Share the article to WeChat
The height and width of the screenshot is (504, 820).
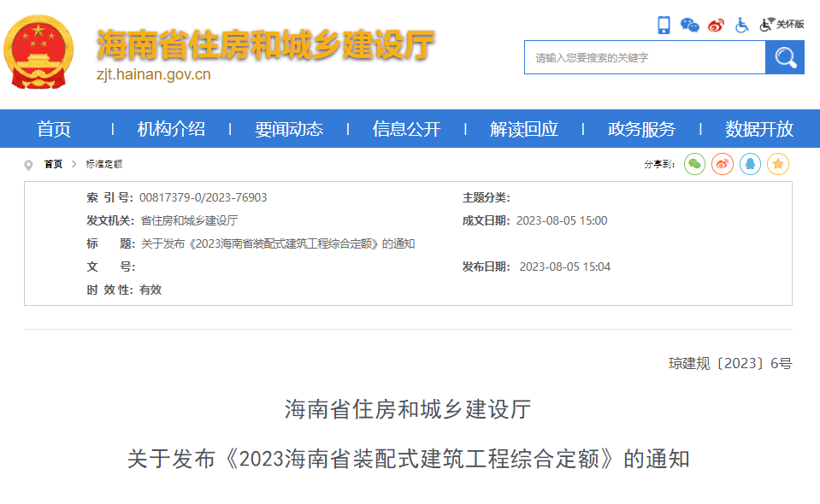(x=694, y=164)
